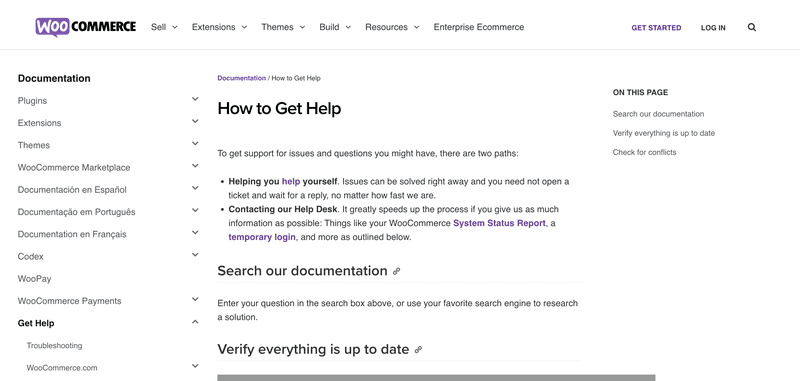This screenshot has width=800, height=381.
Task: Expand the Plugins section chevron
Action: (x=195, y=99)
